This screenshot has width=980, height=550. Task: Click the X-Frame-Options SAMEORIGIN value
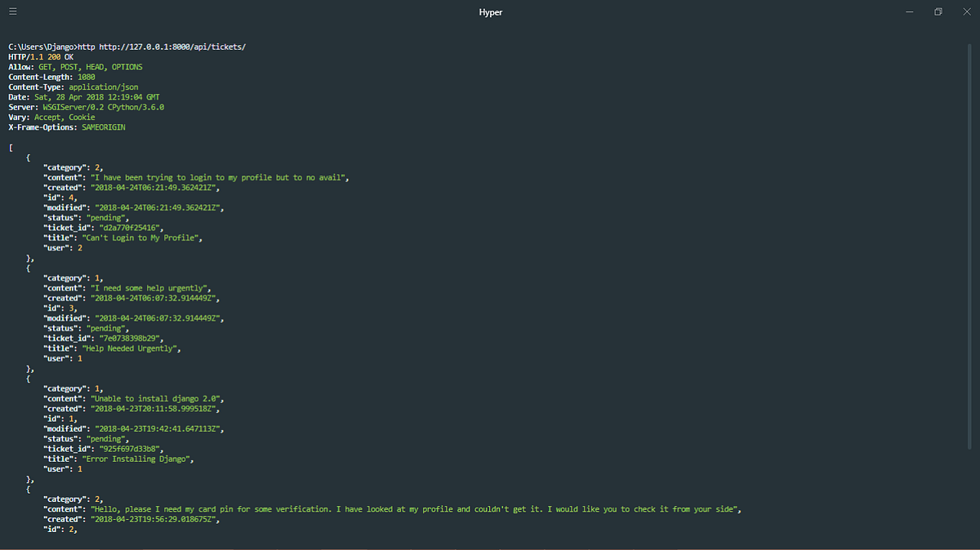pos(104,126)
